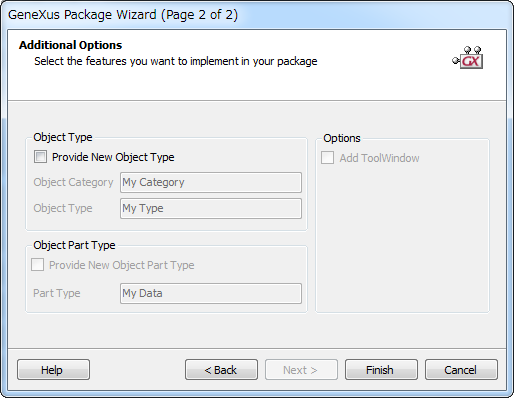The width and height of the screenshot is (514, 398).
Task: Click the Object Part Type group title
Action: (x=74, y=245)
